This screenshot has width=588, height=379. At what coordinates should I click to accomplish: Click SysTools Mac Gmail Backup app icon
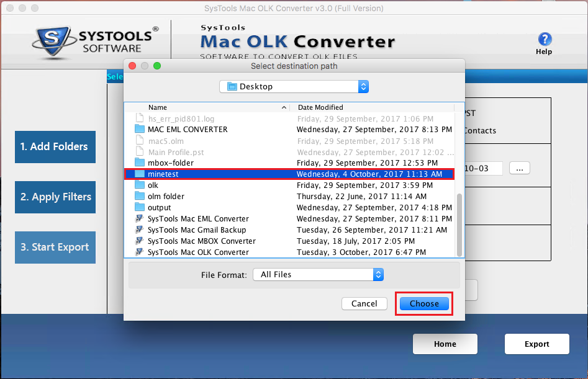click(x=140, y=230)
